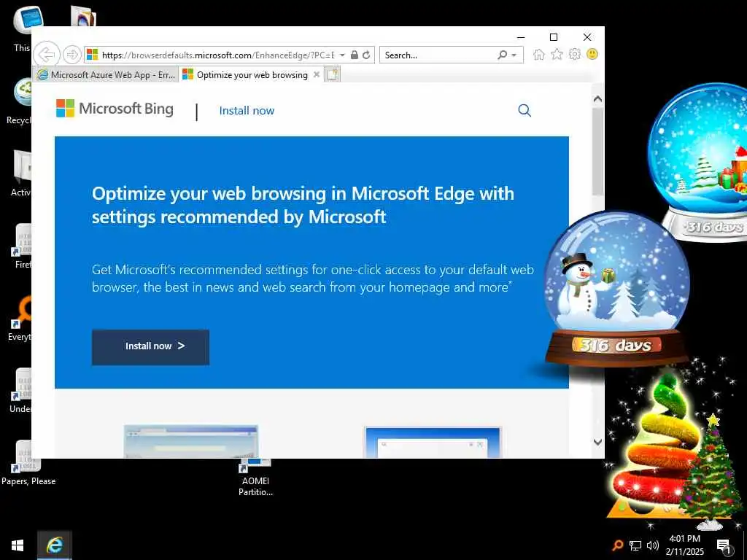Viewport: 747px width, 560px height.
Task: Open a new tab with the blank tab button
Action: click(332, 75)
